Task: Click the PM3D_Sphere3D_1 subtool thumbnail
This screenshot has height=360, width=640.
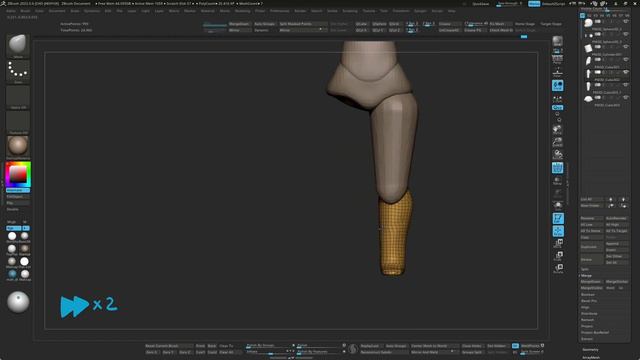Action: tap(588, 23)
